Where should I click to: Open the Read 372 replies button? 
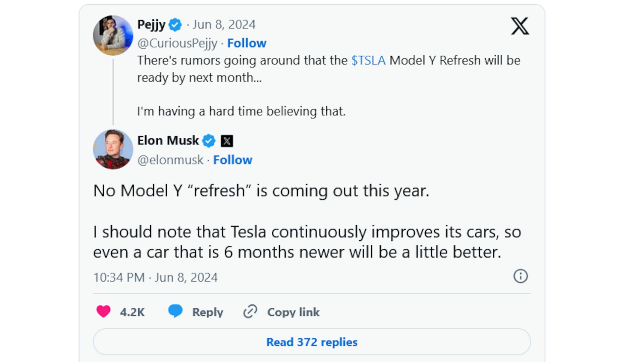pyautogui.click(x=312, y=342)
